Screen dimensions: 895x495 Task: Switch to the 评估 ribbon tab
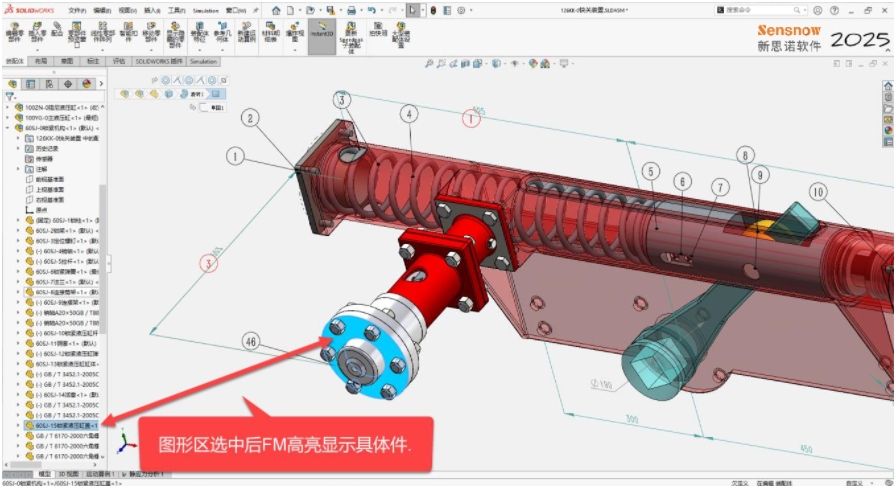[x=118, y=61]
